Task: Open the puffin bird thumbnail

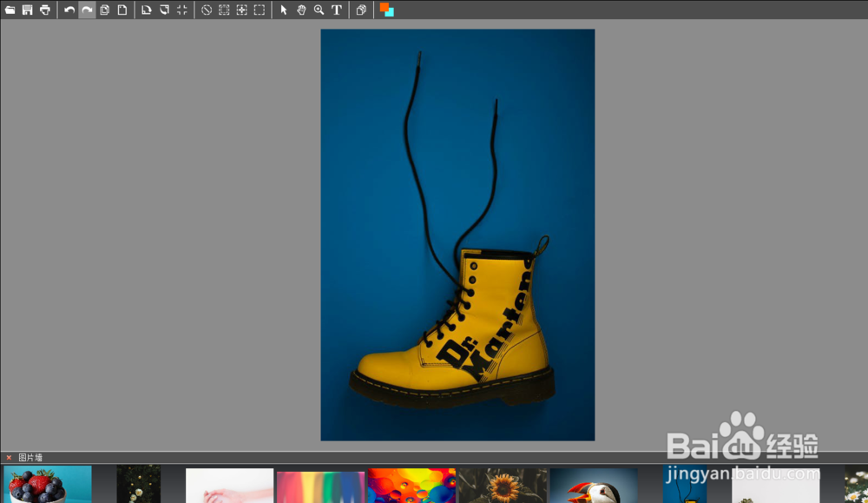Action: click(594, 486)
